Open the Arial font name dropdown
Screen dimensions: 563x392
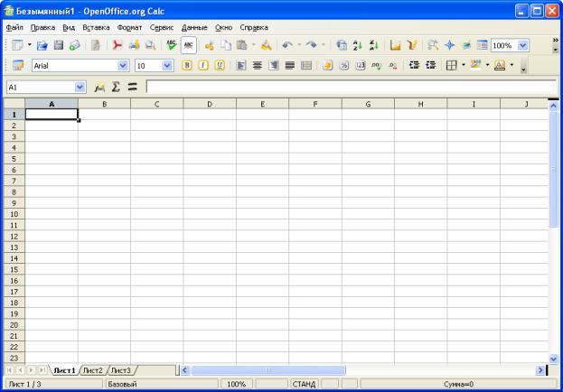tap(123, 66)
